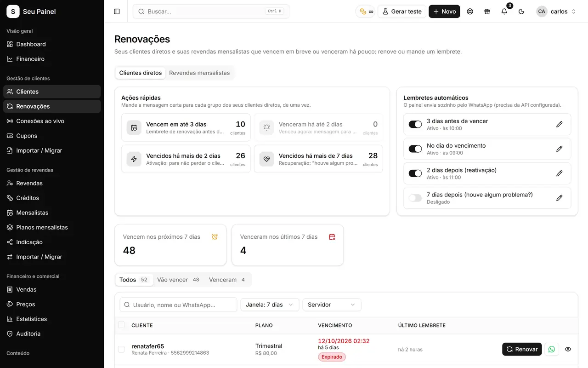This screenshot has width=588, height=368.
Task: Open the 'Janela: 7 dias' dropdown
Action: 270,305
